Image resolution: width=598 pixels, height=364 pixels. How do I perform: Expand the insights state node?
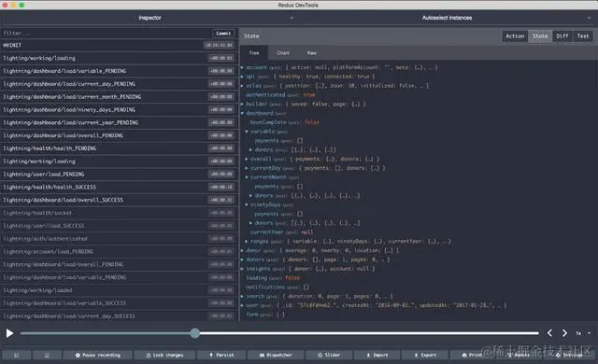tap(242, 269)
